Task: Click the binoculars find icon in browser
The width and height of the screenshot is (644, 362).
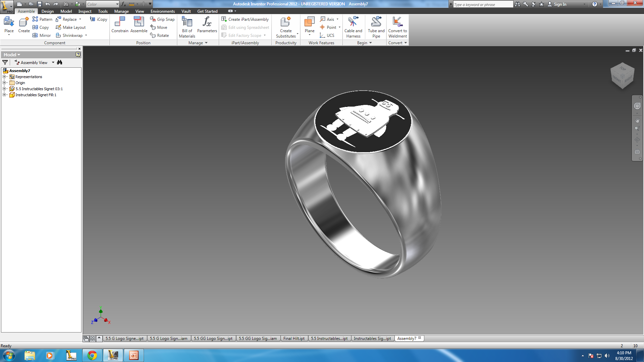Action: pyautogui.click(x=60, y=62)
